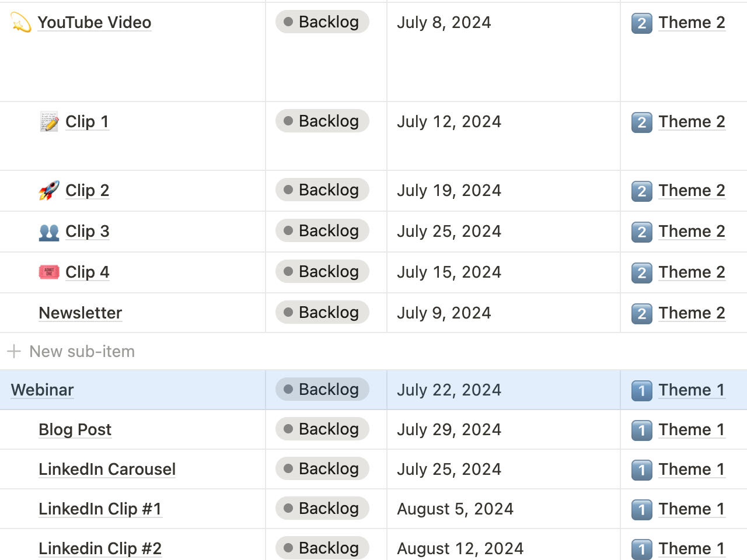Image resolution: width=747 pixels, height=560 pixels.
Task: Add a New sub-item under YouTube Video
Action: [x=82, y=351]
